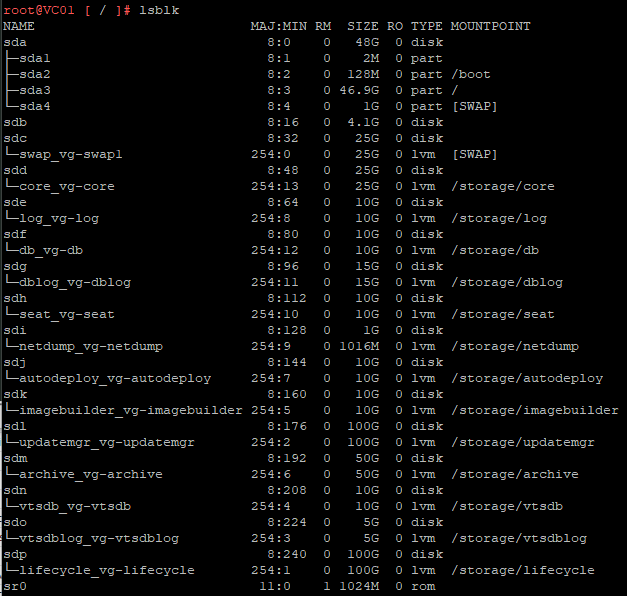Viewport: 627px width, 596px height.
Task: Select the /storage/seat mountpoint
Action: coord(503,314)
